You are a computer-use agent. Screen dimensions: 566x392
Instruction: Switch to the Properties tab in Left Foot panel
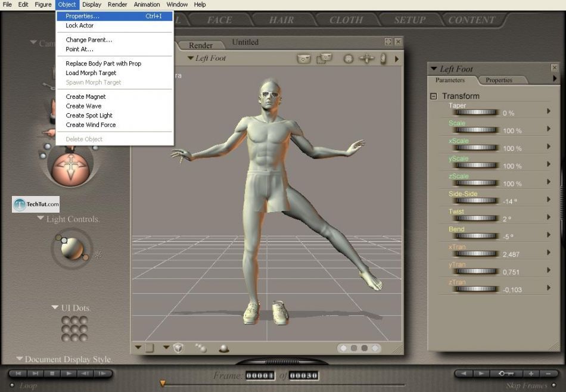pos(499,80)
